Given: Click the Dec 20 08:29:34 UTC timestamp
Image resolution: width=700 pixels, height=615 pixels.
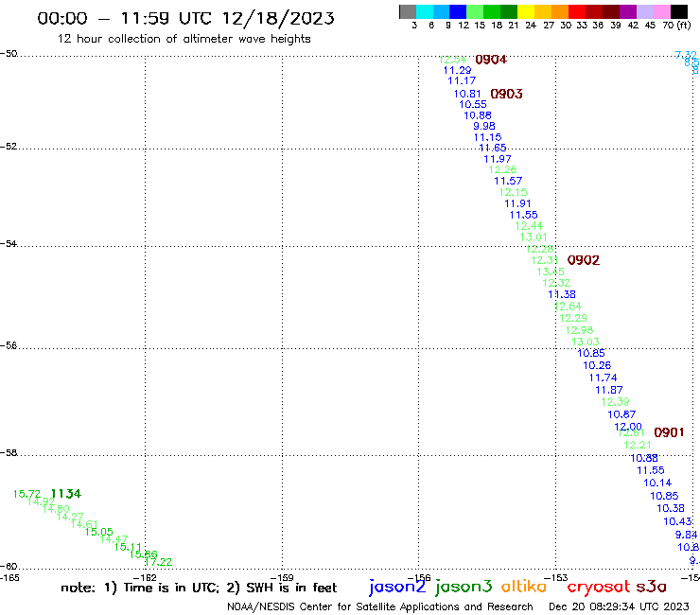Looking at the screenshot, I should pyautogui.click(x=619, y=606).
